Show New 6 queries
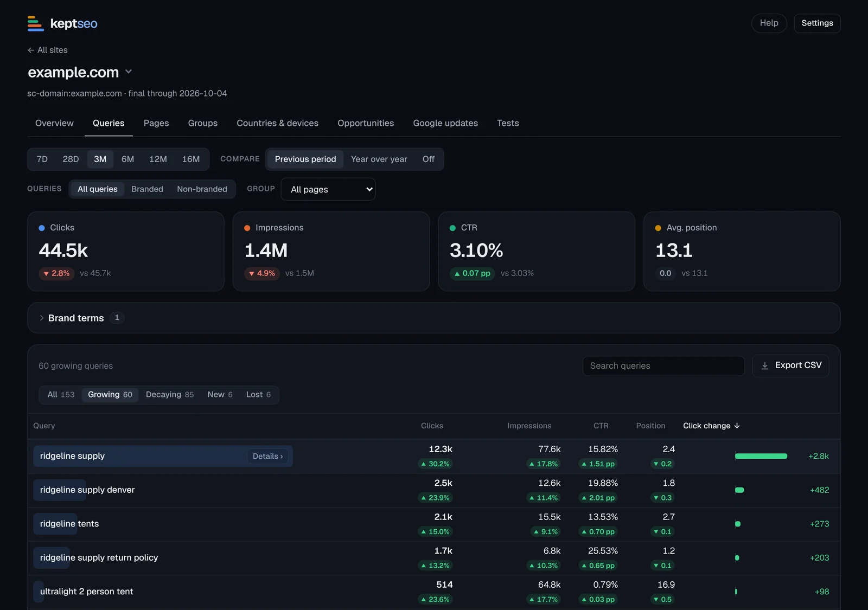The image size is (868, 610). pyautogui.click(x=220, y=395)
